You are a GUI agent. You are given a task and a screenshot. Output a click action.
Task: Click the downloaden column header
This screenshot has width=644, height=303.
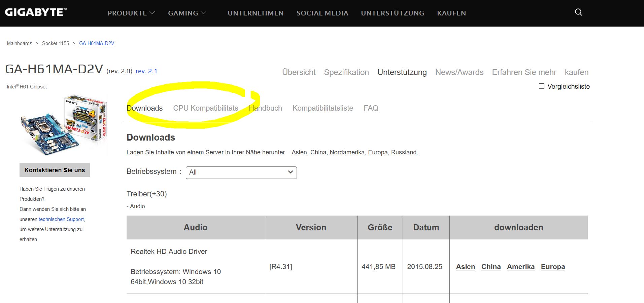point(519,227)
